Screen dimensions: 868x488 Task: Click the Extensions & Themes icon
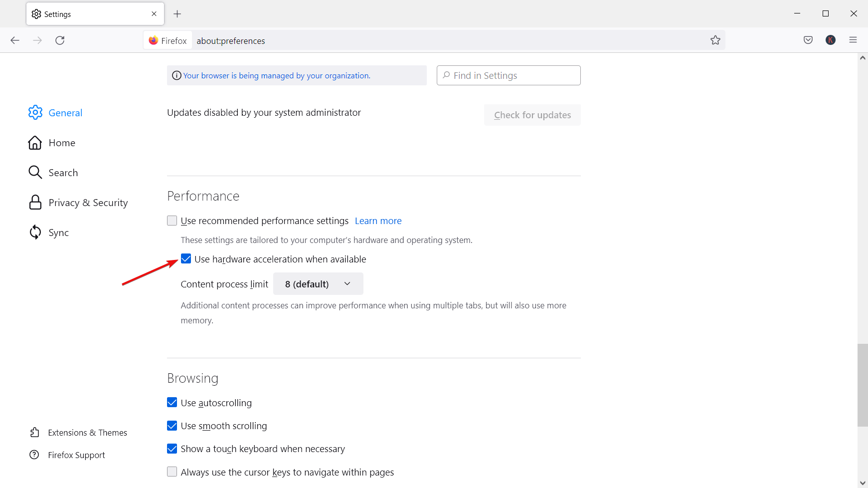[34, 432]
